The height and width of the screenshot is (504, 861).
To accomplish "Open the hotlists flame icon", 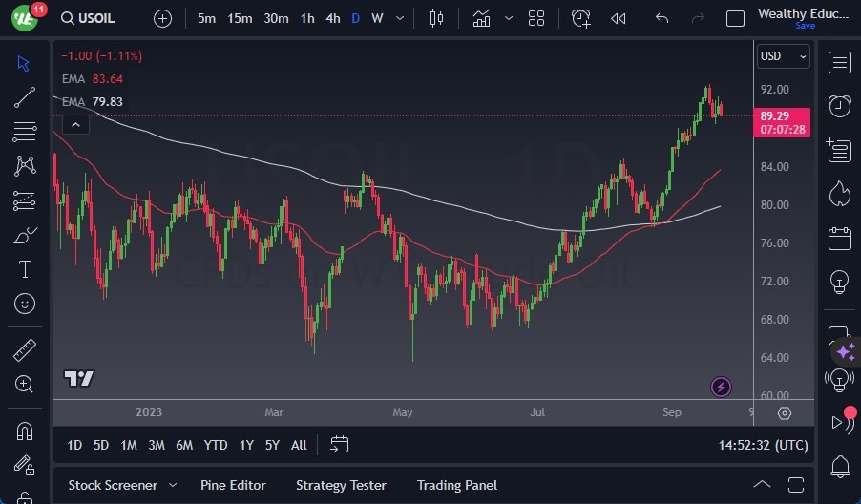I will tap(840, 194).
